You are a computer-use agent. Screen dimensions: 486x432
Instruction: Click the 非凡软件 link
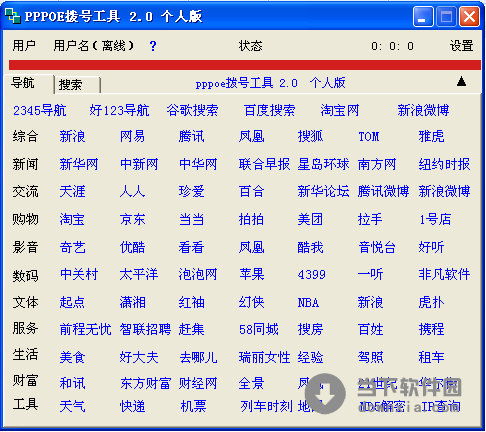click(444, 275)
